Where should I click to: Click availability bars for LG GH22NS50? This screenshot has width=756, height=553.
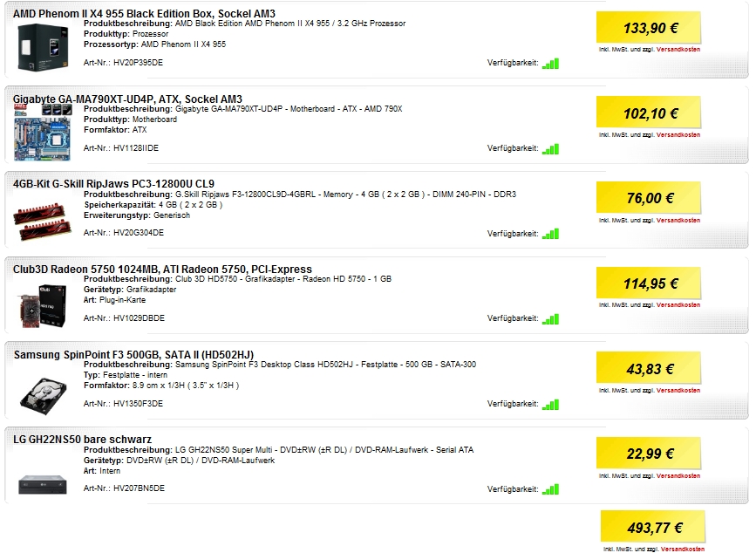click(550, 490)
